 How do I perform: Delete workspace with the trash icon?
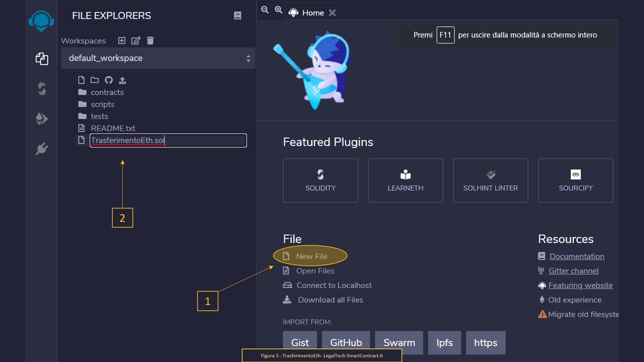[x=150, y=41]
